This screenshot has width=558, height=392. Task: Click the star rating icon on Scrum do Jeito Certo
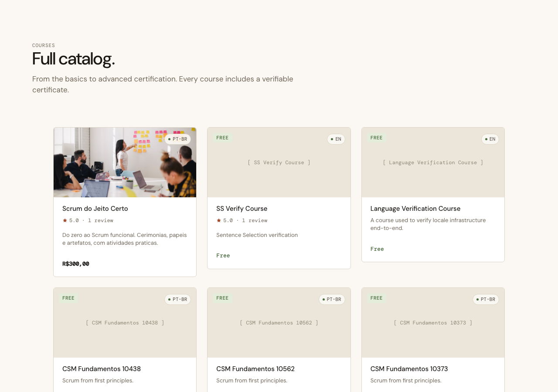(x=65, y=220)
